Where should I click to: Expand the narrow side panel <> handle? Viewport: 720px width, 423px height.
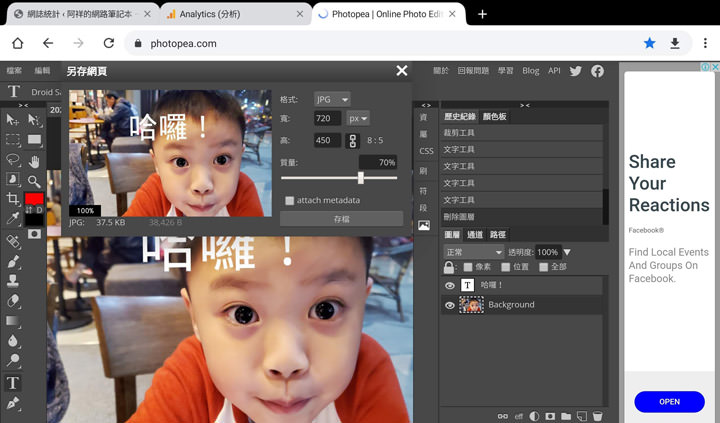coord(426,105)
